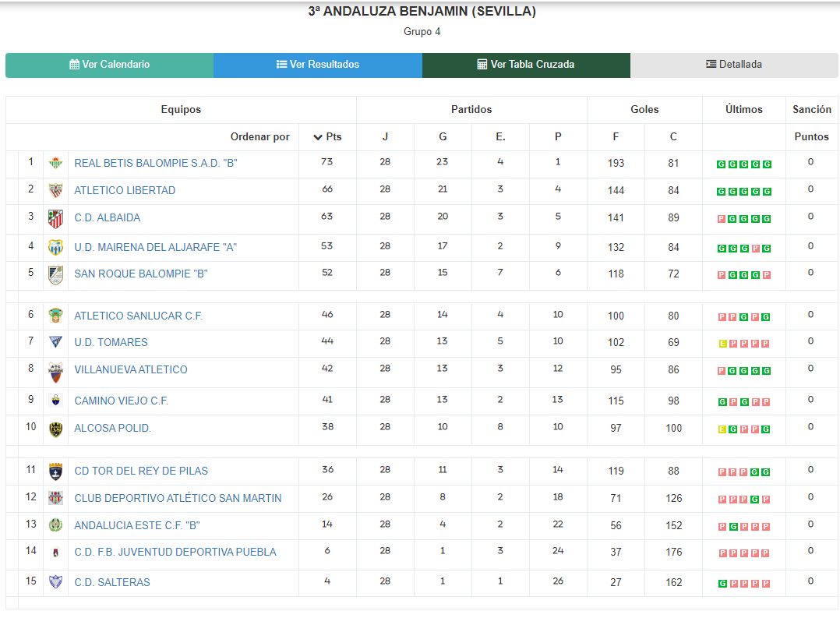This screenshot has width=840, height=618.
Task: Click the Atletico Sanlucar C.F. crest
Action: coord(56,315)
